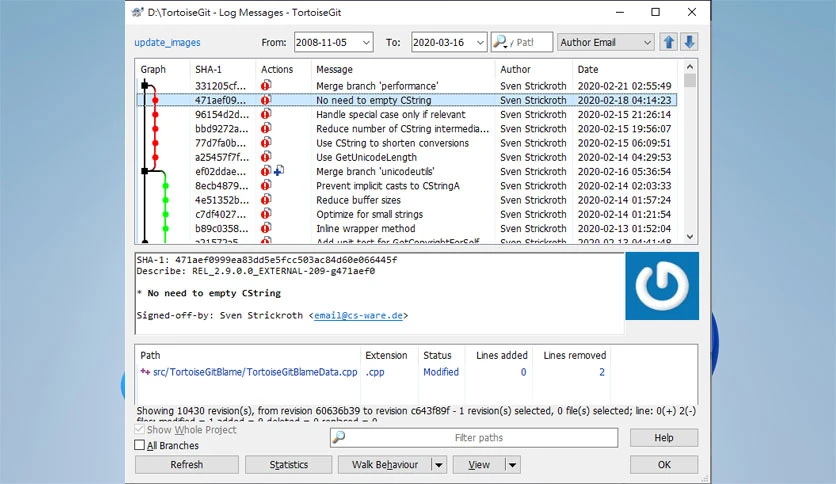This screenshot has height=484, width=836.
Task: Click the action icon in 471aef09 row
Action: [266, 100]
